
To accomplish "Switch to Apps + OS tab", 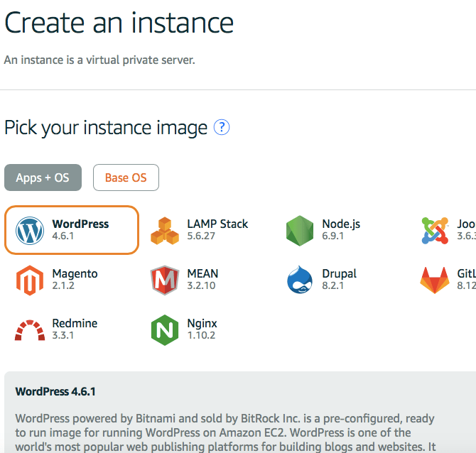I will [43, 178].
